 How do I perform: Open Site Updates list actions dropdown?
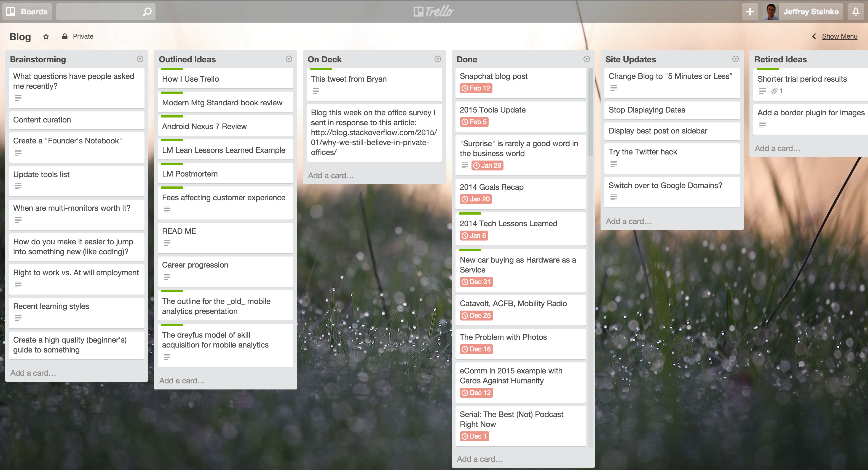pos(736,59)
